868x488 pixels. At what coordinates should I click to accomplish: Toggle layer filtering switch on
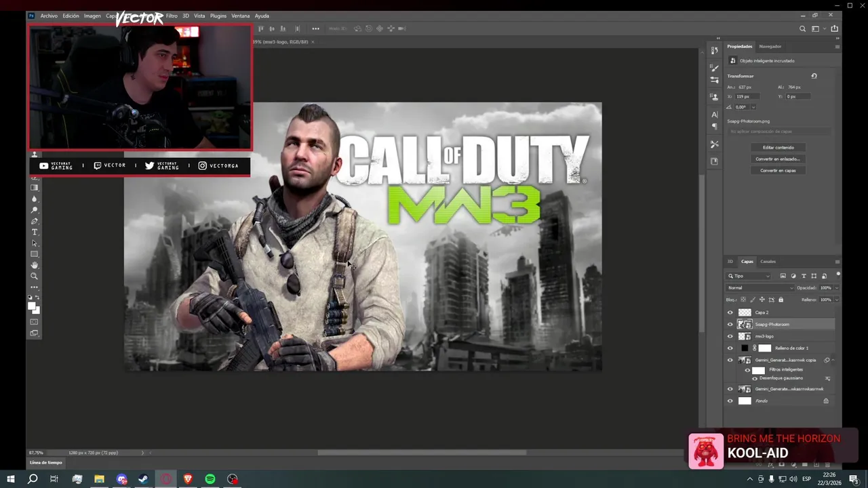pyautogui.click(x=838, y=274)
